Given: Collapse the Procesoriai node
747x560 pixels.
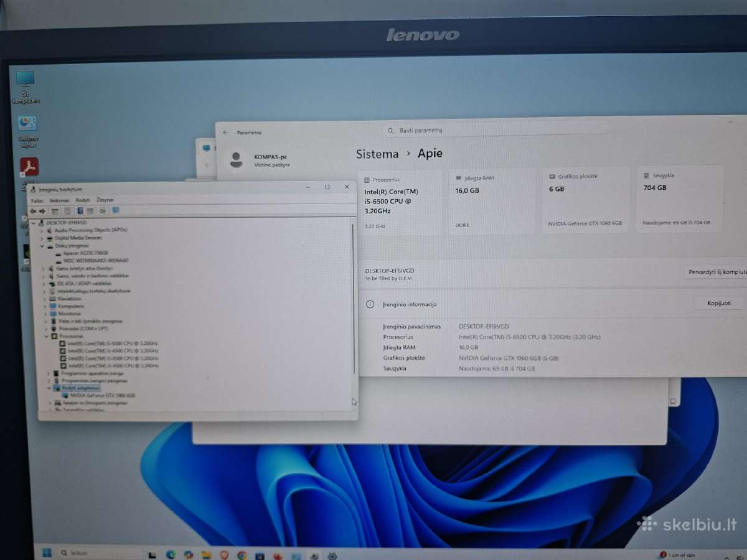Looking at the screenshot, I should click(46, 336).
